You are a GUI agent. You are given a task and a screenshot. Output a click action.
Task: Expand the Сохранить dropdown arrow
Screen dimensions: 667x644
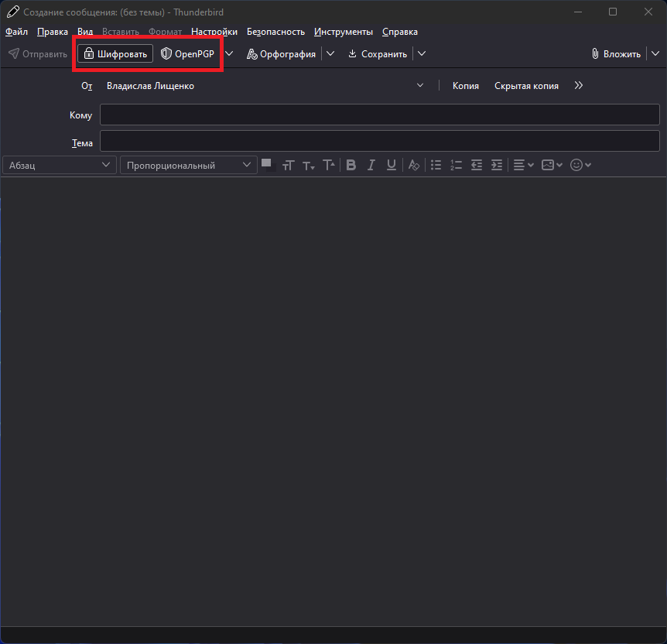(422, 54)
